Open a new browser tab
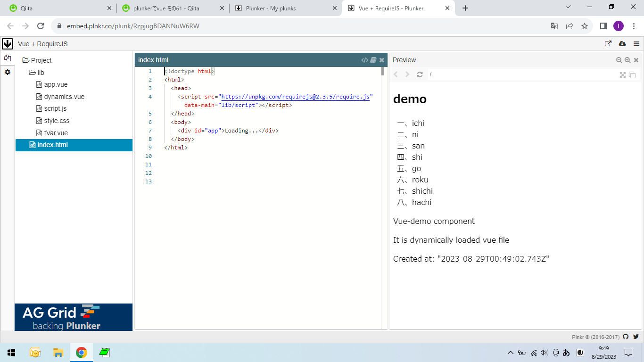This screenshot has height=362, width=644. [465, 8]
